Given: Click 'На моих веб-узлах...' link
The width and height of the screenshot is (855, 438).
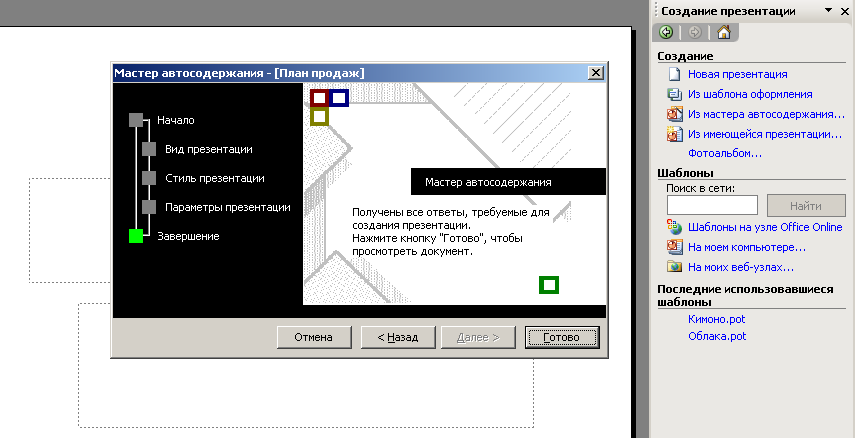Looking at the screenshot, I should 740,267.
